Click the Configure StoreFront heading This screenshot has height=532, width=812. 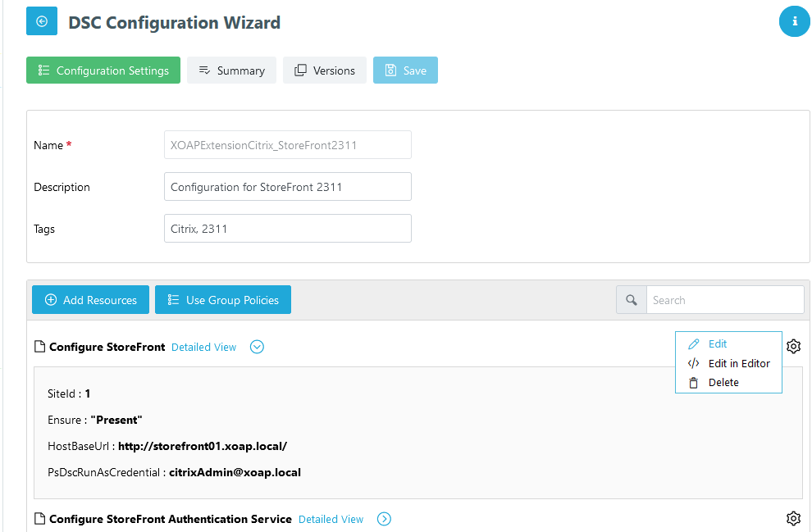107,347
